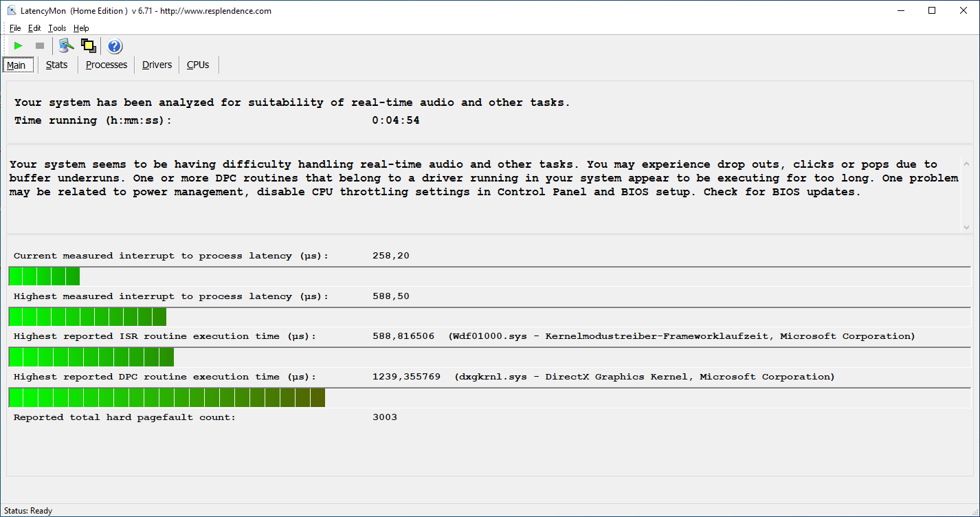
Task: Minimize the LatencyMon window
Action: click(900, 10)
